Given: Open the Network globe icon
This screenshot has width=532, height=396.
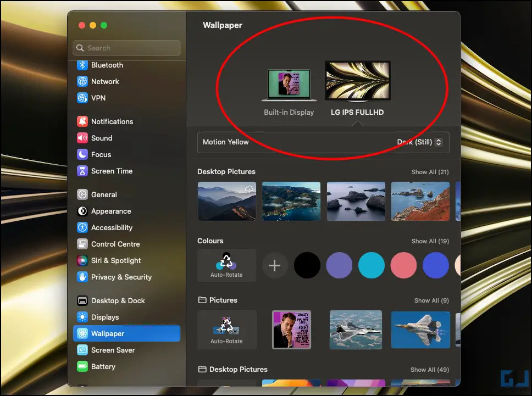Looking at the screenshot, I should pos(82,81).
